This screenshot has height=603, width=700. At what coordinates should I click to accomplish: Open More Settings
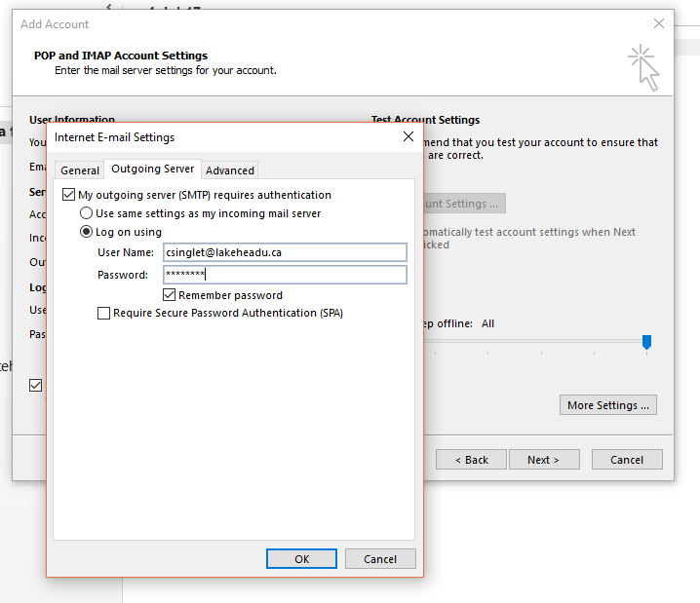pos(608,405)
